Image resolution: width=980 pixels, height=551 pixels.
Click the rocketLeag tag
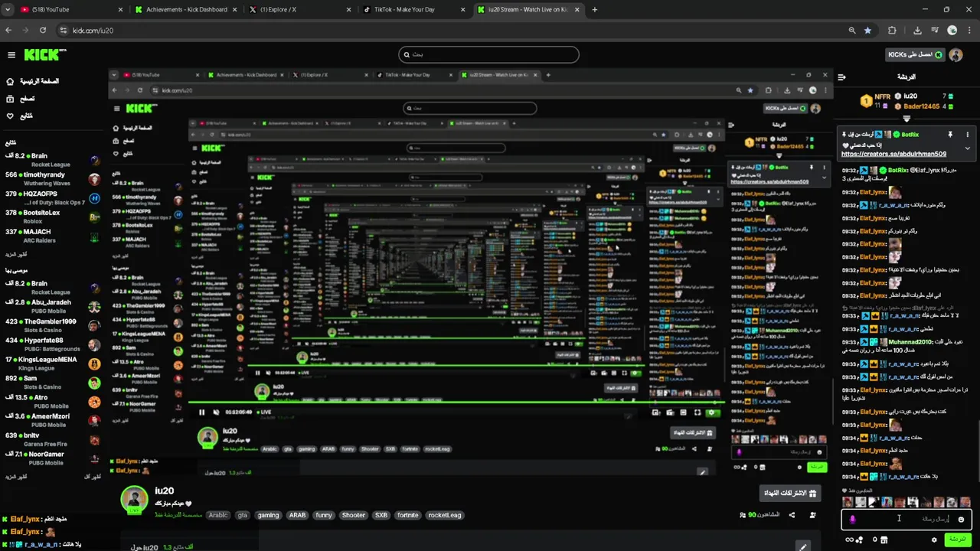pyautogui.click(x=444, y=515)
